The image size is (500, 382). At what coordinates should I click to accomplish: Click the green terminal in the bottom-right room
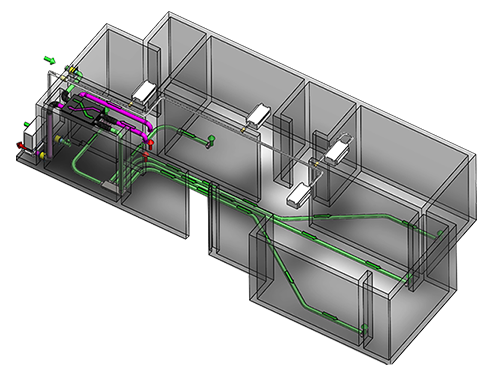[365, 328]
